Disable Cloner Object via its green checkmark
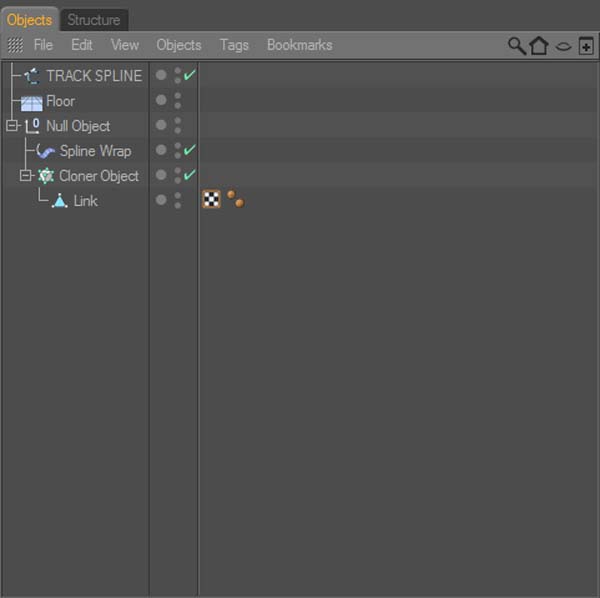Image resolution: width=600 pixels, height=598 pixels. pyautogui.click(x=190, y=174)
